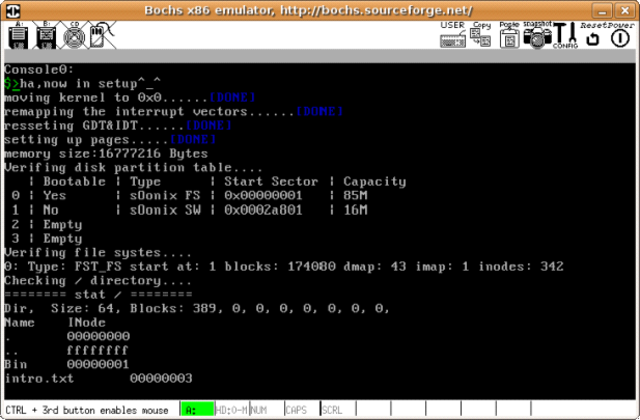The width and height of the screenshot is (640, 420).
Task: Click the '0x0002a801' start sector value
Action: tap(263, 210)
